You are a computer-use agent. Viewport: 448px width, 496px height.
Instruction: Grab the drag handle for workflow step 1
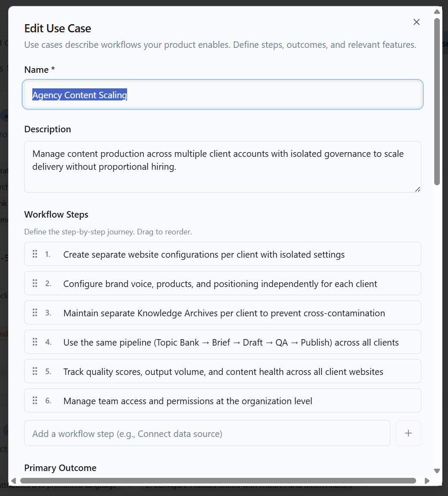click(34, 254)
